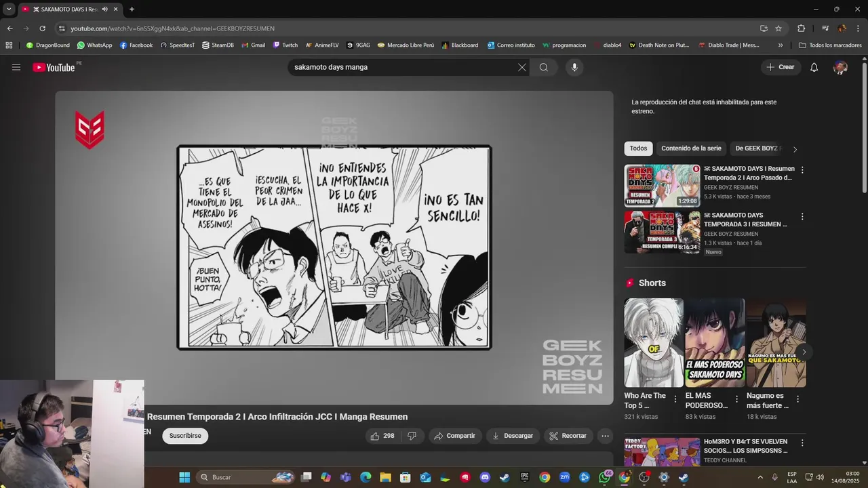Viewport: 868px width, 488px height.
Task: Start voice search with the microphone
Action: (574, 67)
